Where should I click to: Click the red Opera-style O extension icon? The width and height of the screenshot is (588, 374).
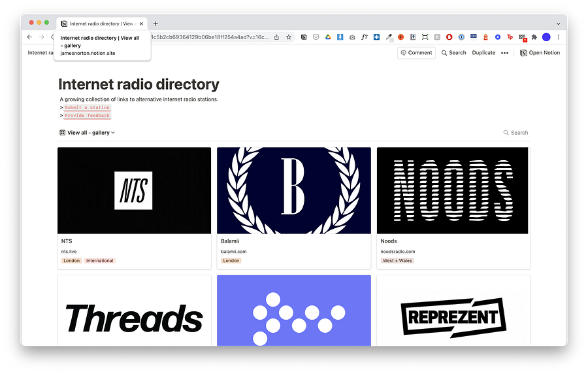click(449, 37)
